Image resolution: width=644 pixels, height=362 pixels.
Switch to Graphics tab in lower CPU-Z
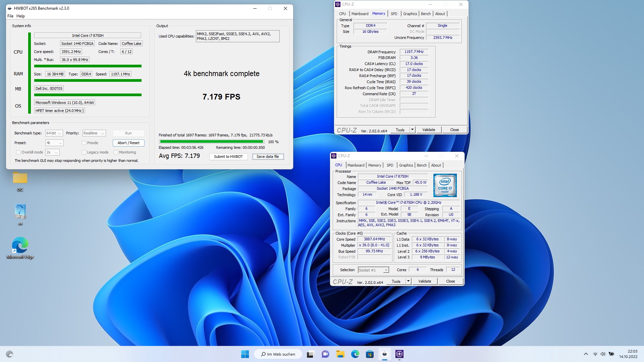coord(406,165)
